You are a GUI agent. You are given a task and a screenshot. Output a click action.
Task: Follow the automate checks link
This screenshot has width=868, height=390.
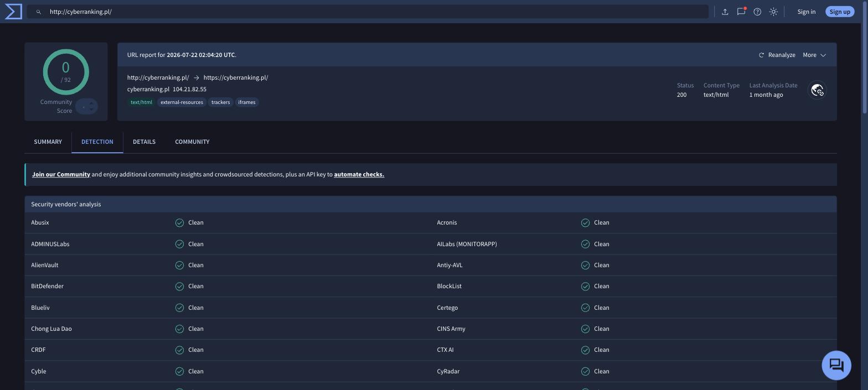(359, 174)
